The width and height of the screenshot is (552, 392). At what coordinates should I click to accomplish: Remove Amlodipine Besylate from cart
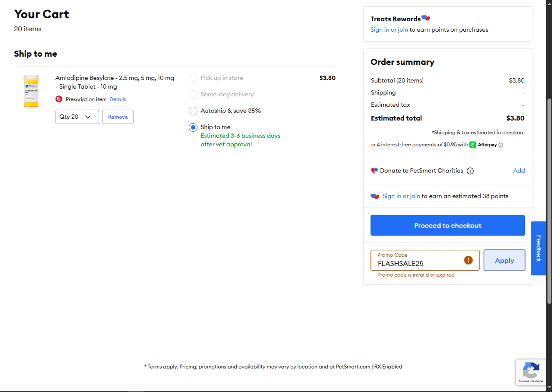[118, 117]
